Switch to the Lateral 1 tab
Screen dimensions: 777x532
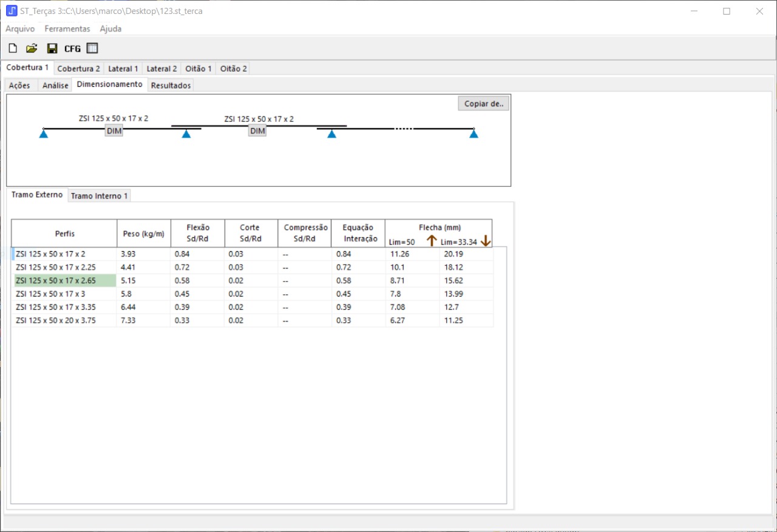[123, 69]
